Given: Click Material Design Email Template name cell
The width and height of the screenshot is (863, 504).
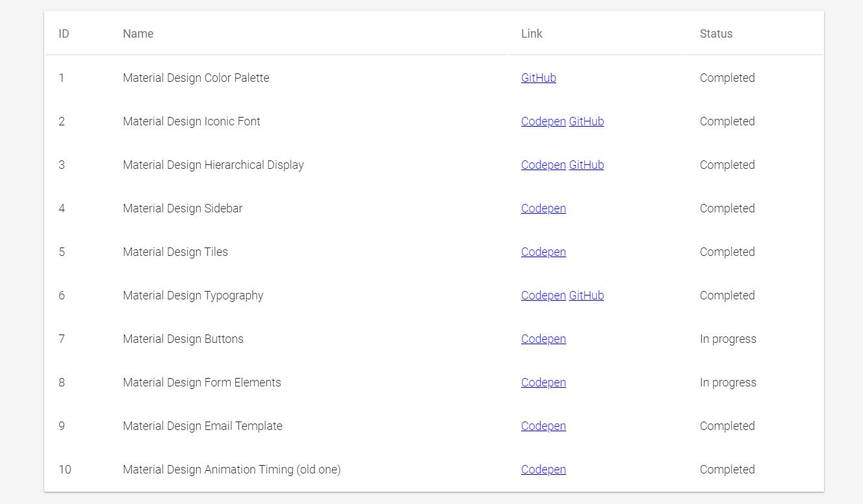Looking at the screenshot, I should (202, 426).
